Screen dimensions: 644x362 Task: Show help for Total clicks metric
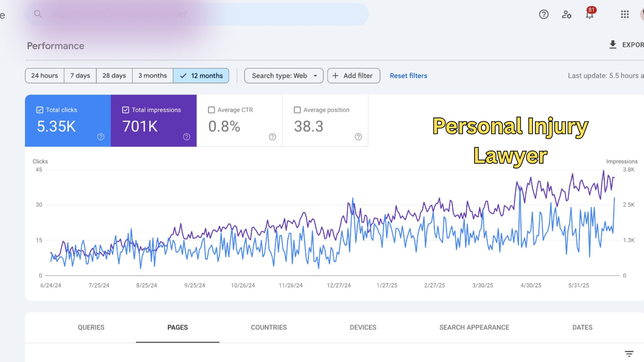(x=101, y=137)
